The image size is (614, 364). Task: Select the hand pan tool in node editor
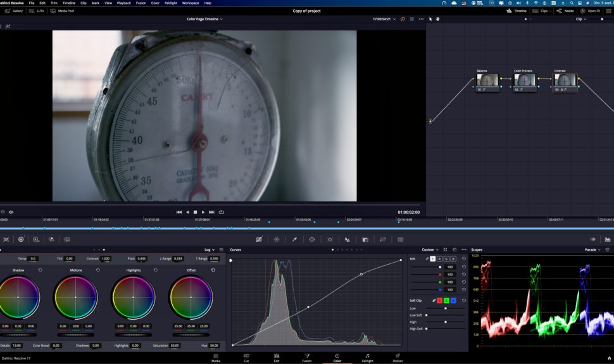point(437,19)
